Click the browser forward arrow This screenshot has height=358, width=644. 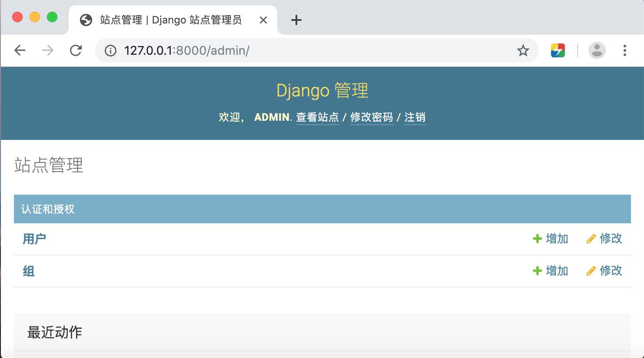click(x=48, y=50)
